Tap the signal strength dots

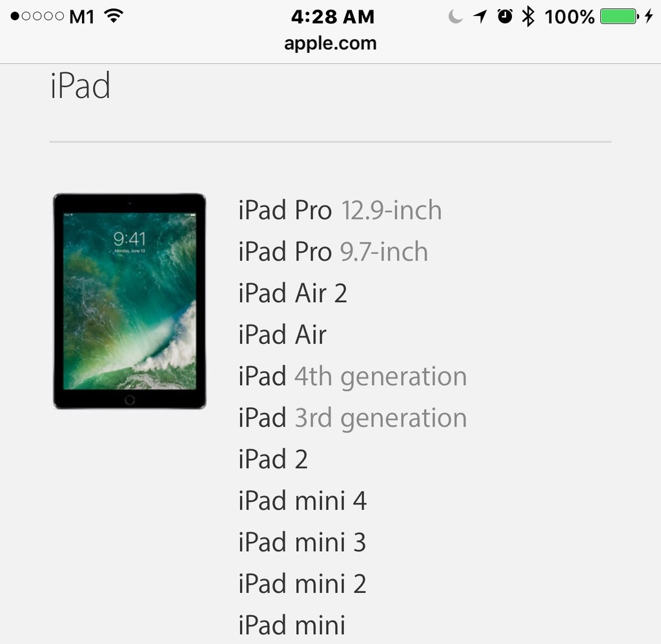point(37,16)
